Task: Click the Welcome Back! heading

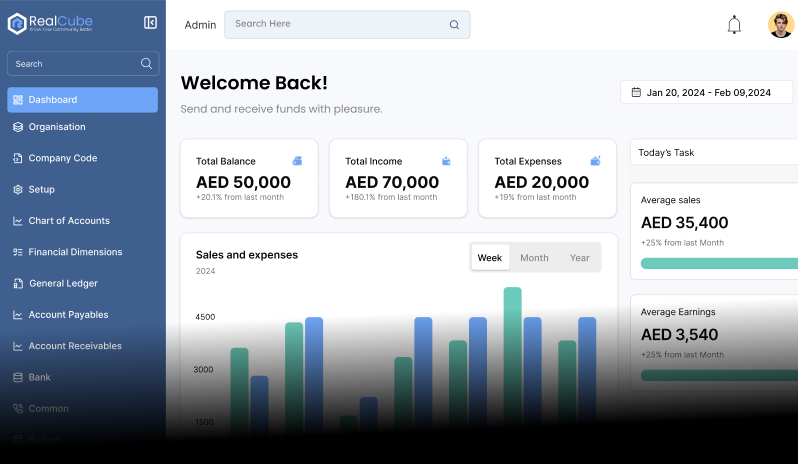Action: coord(254,83)
